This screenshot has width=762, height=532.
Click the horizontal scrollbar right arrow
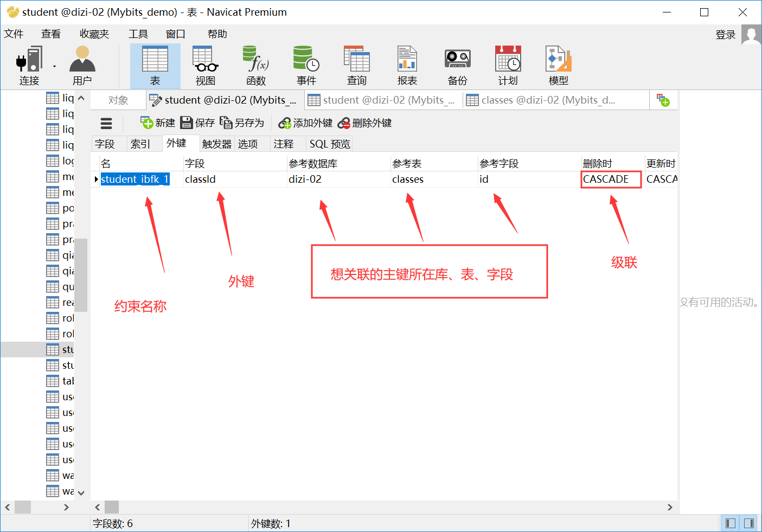pos(670,507)
